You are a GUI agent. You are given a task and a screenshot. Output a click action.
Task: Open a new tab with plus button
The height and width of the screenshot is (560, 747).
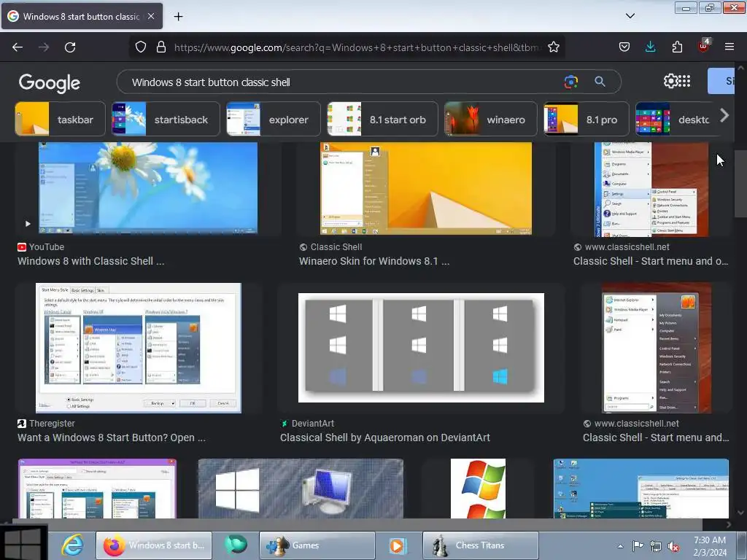click(x=178, y=17)
